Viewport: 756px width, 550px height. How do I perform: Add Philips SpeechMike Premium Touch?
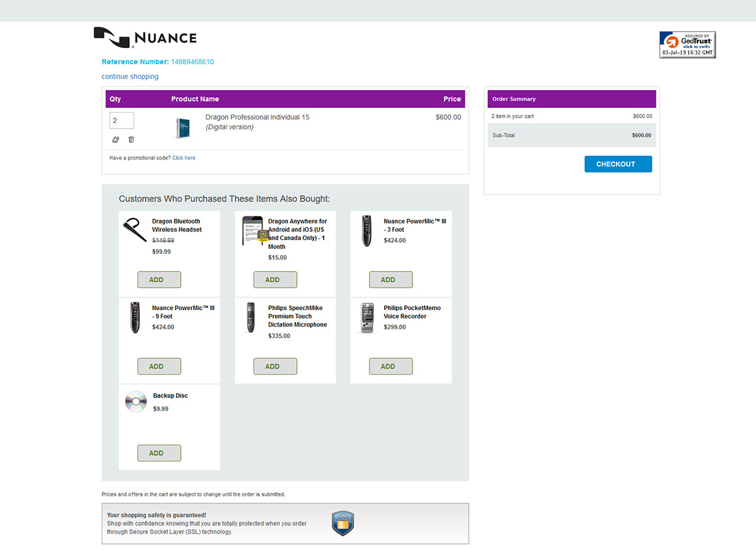[x=276, y=366]
